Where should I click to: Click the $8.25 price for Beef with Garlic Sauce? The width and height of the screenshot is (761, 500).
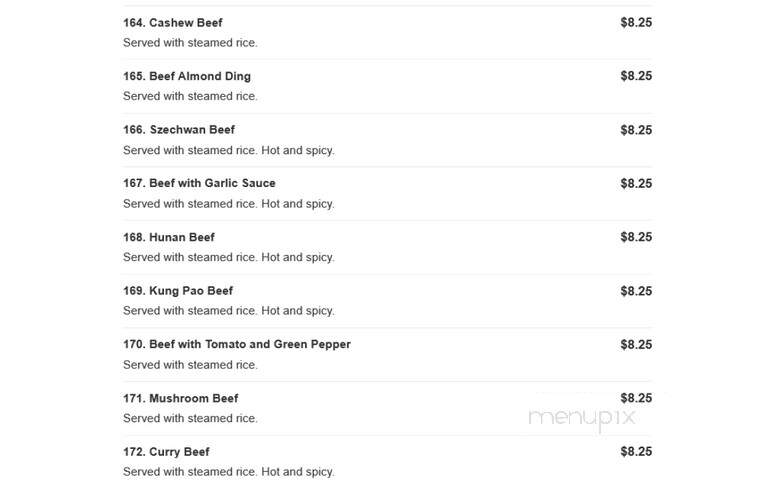pyautogui.click(x=636, y=183)
